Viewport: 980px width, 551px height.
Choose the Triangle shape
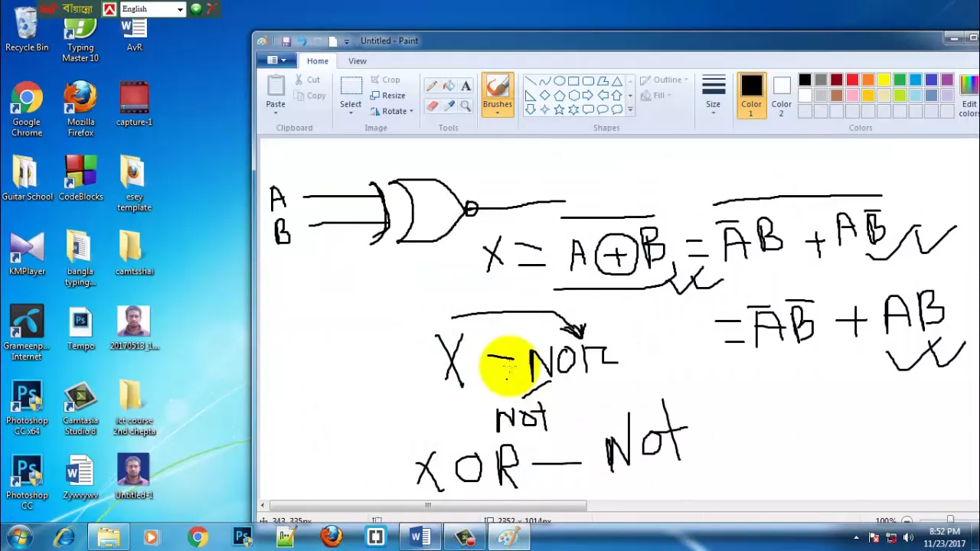click(617, 81)
